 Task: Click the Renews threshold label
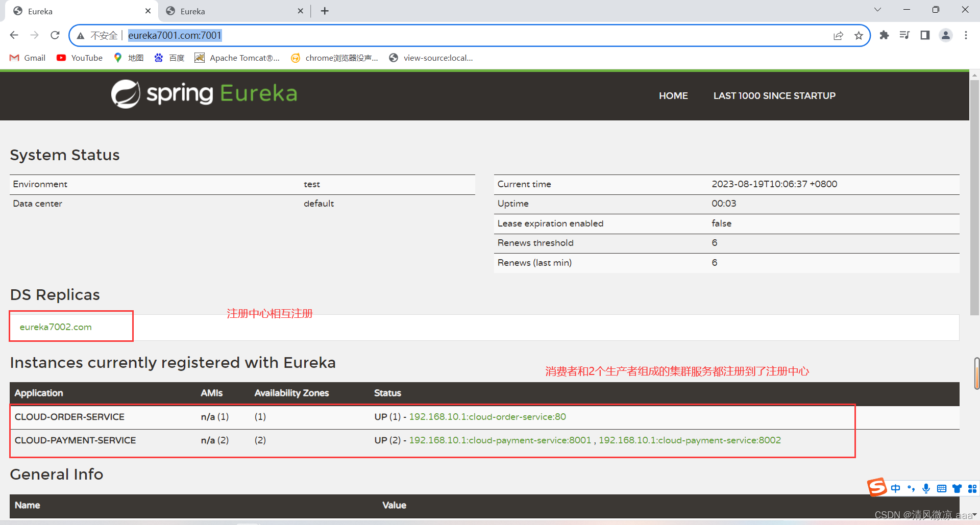[535, 243]
